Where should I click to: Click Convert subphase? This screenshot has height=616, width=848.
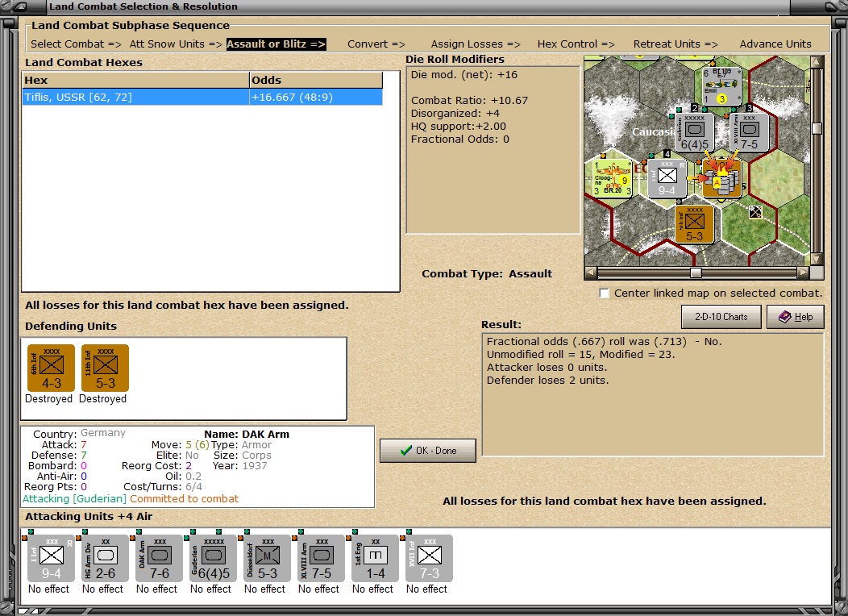376,44
